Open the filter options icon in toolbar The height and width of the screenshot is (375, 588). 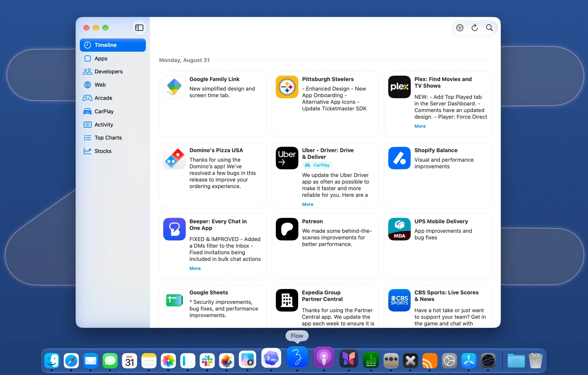coord(460,28)
